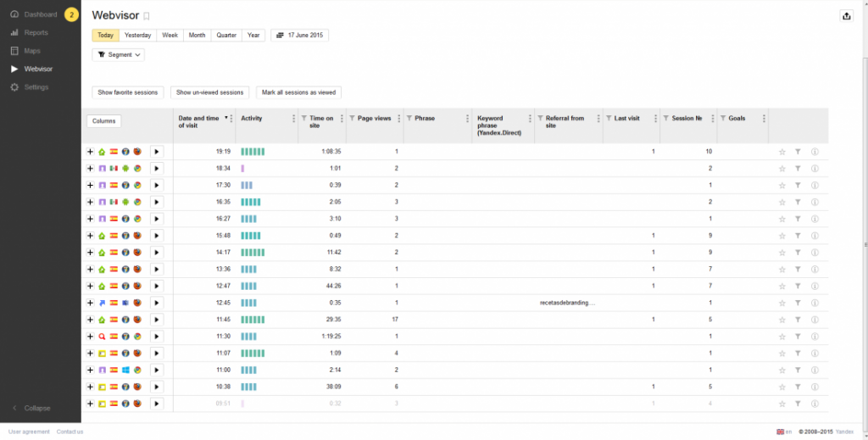
Task: Click Show favorite sessions button
Action: [128, 92]
